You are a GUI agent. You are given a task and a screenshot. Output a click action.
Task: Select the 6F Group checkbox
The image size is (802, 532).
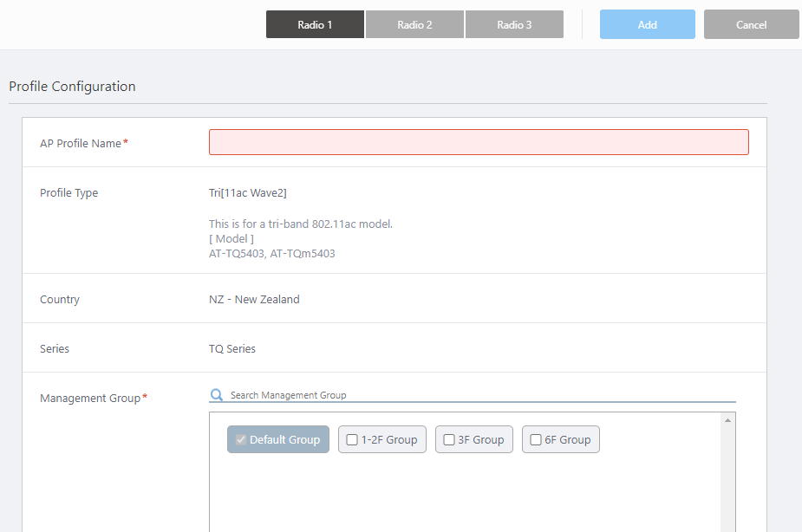pyautogui.click(x=536, y=440)
